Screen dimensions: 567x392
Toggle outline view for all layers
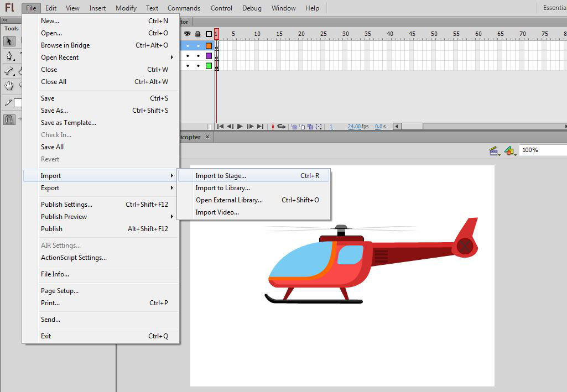(209, 34)
